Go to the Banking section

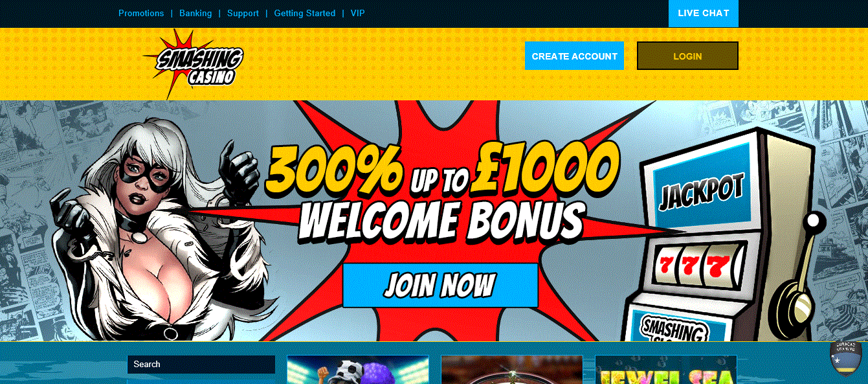point(195,13)
